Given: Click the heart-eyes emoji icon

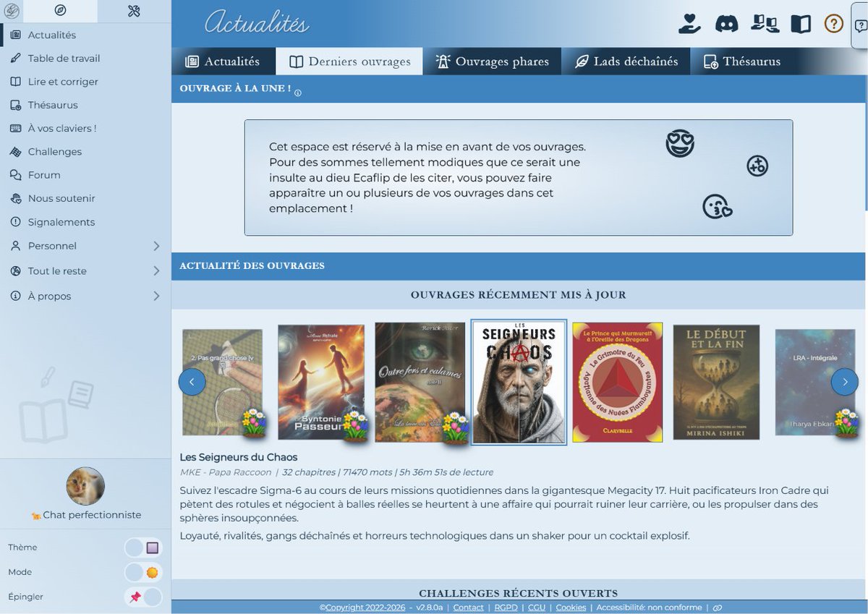Looking at the screenshot, I should click(x=680, y=143).
